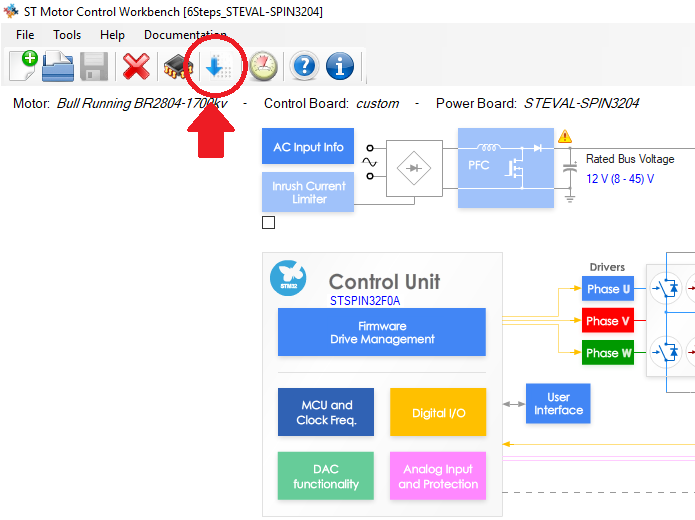Click the Inrush Current Limiter block
695x520 pixels.
[308, 192]
